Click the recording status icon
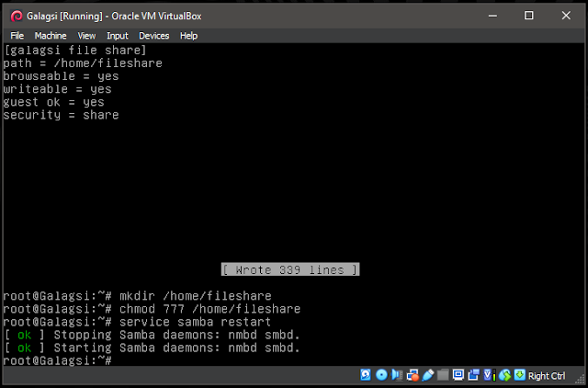This screenshot has width=588, height=388. click(474, 375)
